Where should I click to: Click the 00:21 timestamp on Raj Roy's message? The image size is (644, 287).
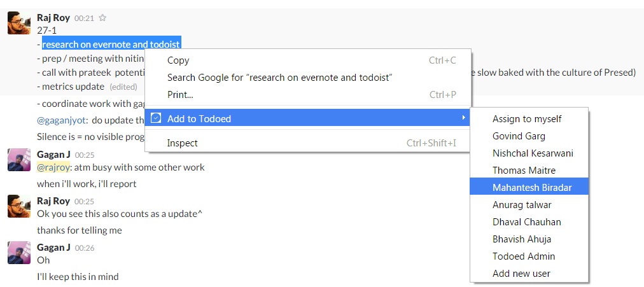84,18
